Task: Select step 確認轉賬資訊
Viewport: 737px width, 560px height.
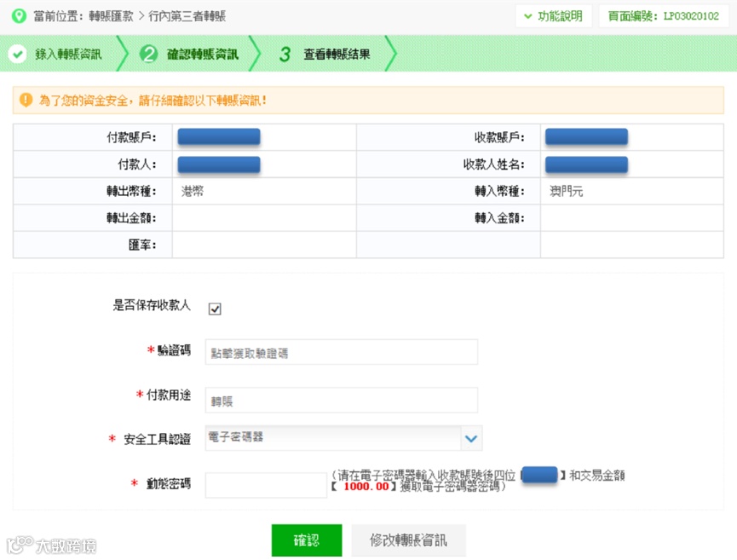Action: click(203, 55)
